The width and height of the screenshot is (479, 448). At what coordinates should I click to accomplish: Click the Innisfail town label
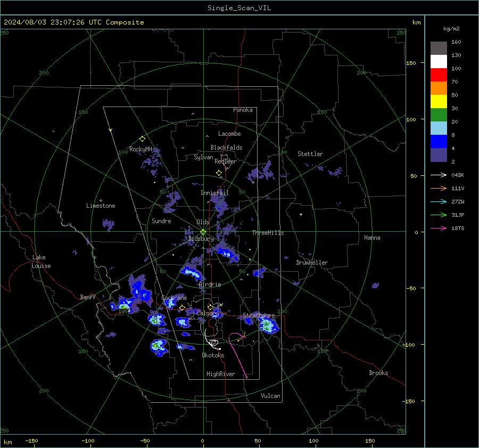(214, 193)
